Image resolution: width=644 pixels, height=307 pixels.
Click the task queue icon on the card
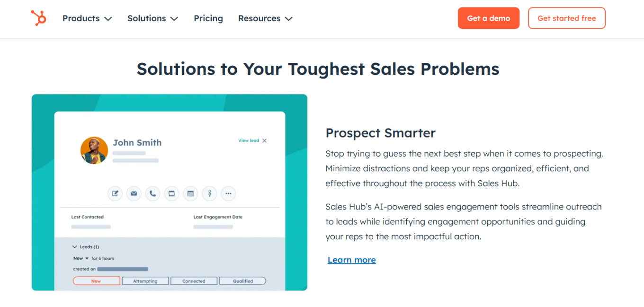(x=209, y=193)
